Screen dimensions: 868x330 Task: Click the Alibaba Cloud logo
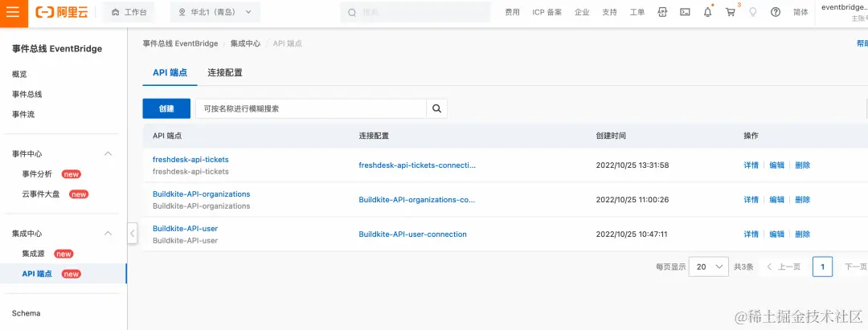click(62, 12)
